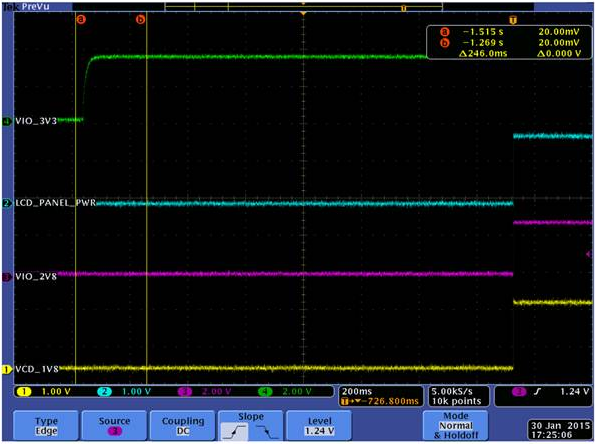Click the channel 2 LCD_PANEL_PWR ground indicator
This screenshot has width=595, height=444.
click(7, 203)
